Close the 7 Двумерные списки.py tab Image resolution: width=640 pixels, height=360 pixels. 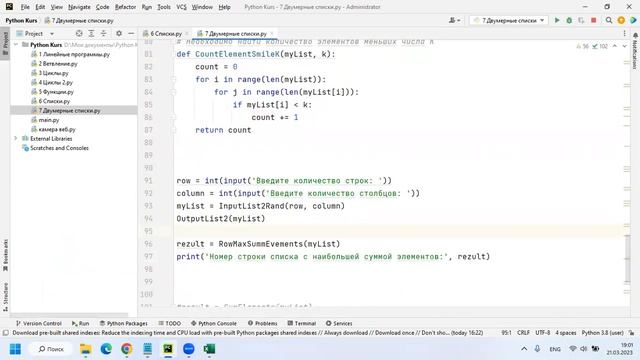(x=272, y=33)
